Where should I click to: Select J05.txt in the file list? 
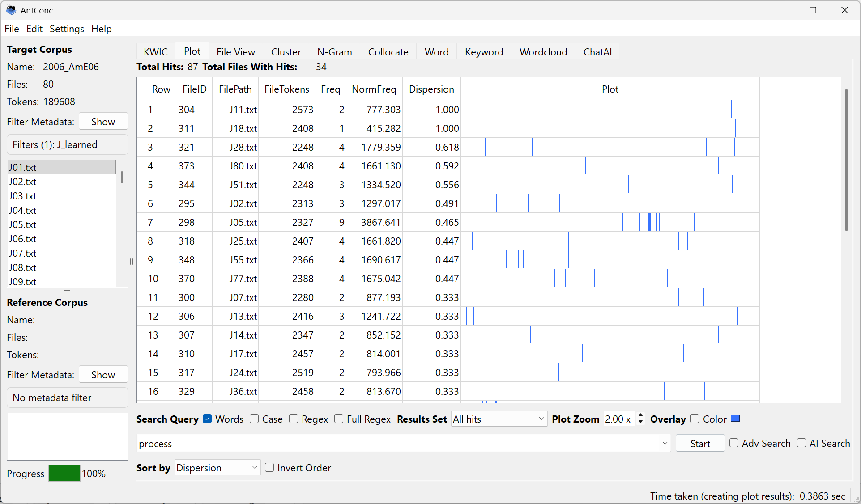click(62, 224)
